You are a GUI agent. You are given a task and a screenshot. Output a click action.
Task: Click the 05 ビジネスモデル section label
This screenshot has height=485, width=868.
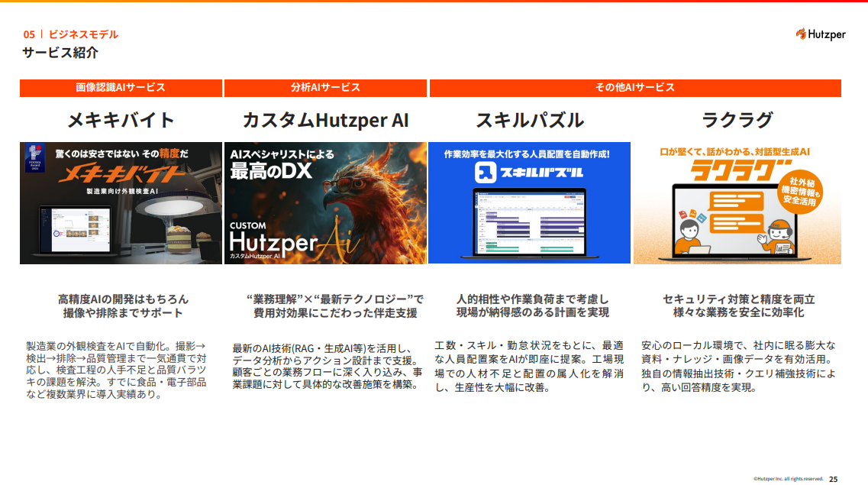coord(70,34)
